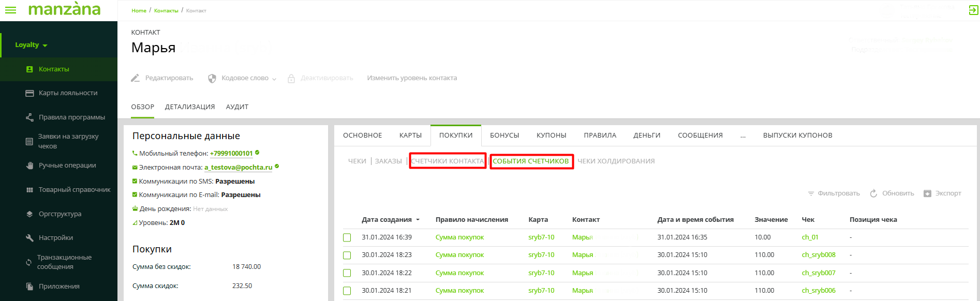Viewport: 980px width, 301px height.
Task: Click the logout icon in top right
Action: 973,10
